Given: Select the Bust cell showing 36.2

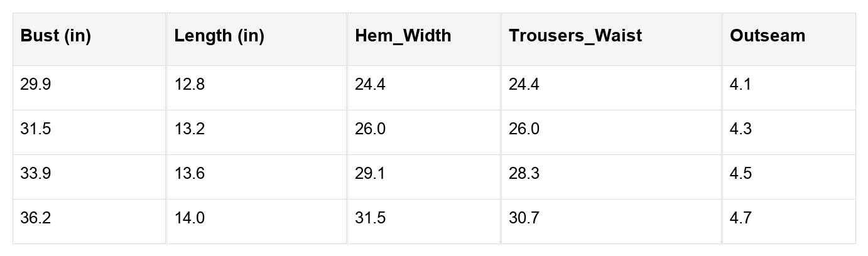Looking at the screenshot, I should [x=36, y=218].
